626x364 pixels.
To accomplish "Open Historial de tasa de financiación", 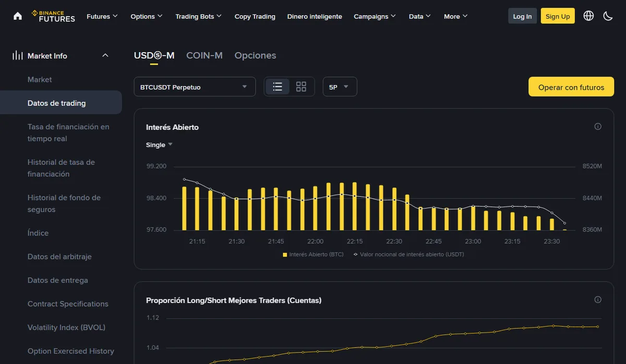I will [61, 168].
